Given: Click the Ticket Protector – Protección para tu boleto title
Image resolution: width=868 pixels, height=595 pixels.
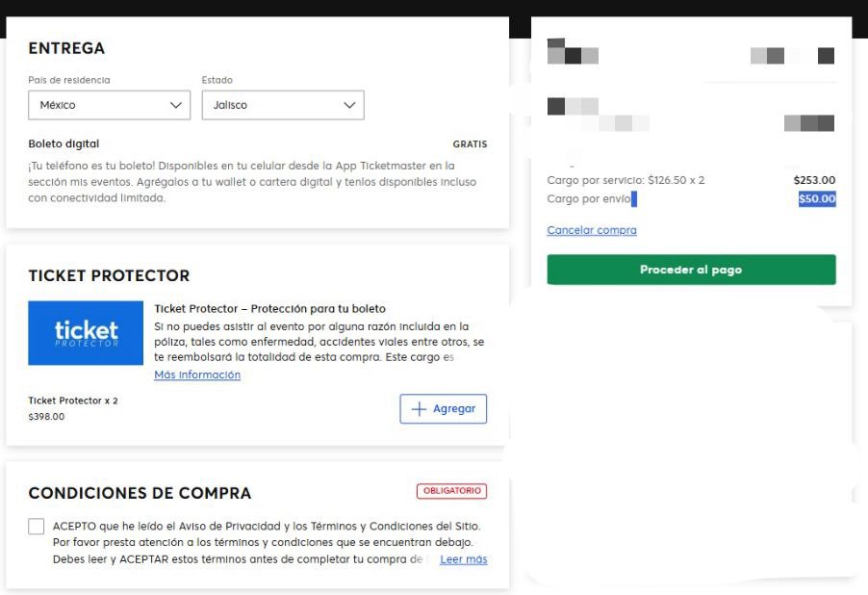Looking at the screenshot, I should 270,309.
